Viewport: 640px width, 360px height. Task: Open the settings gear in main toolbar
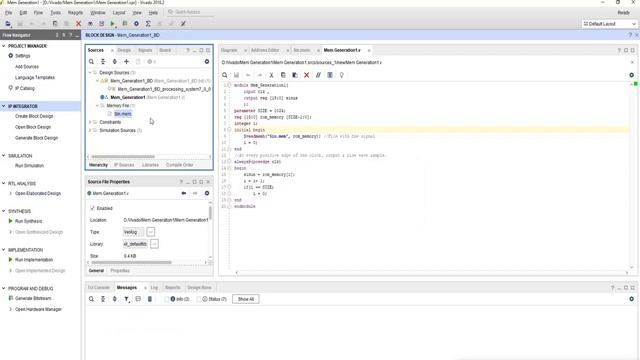coord(136,24)
